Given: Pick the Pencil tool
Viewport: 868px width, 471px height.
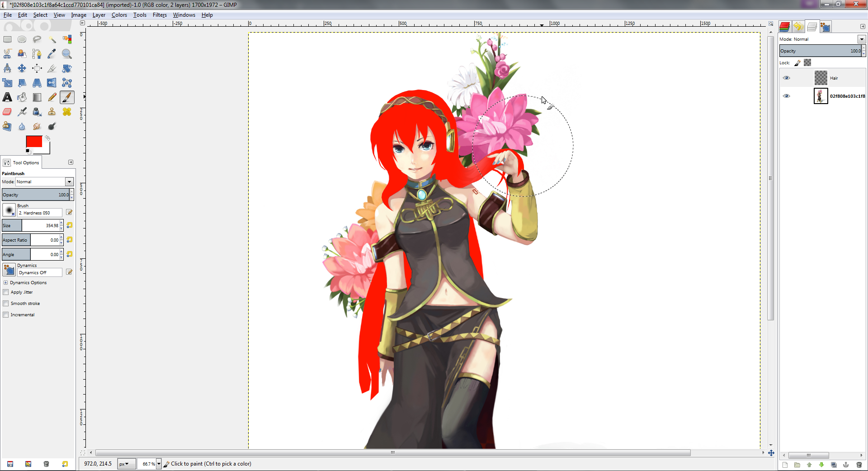Looking at the screenshot, I should pyautogui.click(x=52, y=97).
